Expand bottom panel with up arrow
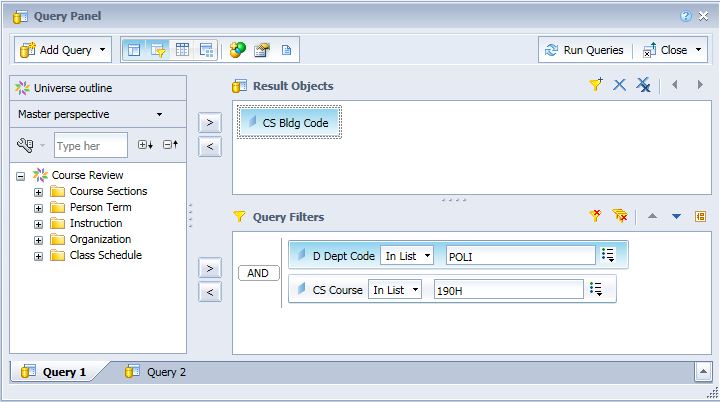Image resolution: width=720 pixels, height=402 pixels. click(x=703, y=371)
